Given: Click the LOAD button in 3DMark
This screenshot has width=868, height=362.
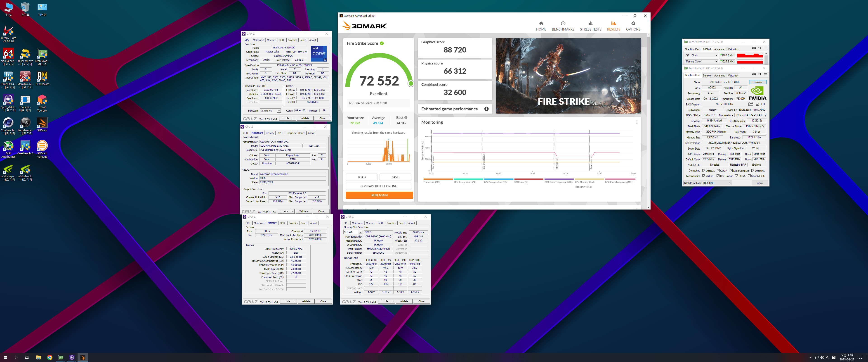Looking at the screenshot, I should tap(362, 177).
